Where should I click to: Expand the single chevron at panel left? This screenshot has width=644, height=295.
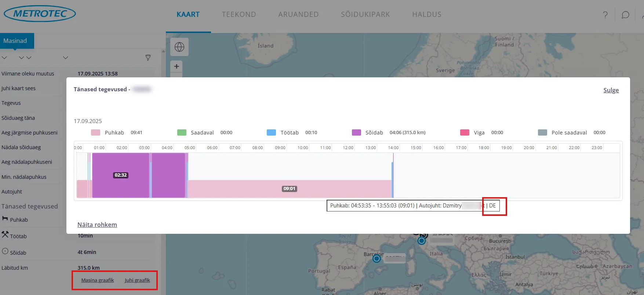(x=4, y=58)
